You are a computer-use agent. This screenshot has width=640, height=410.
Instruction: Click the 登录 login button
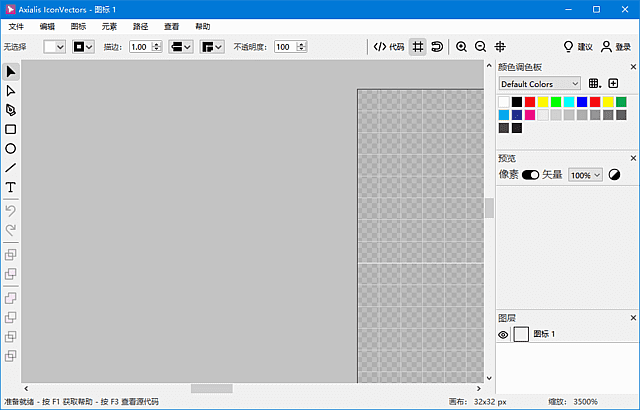pyautogui.click(x=616, y=46)
